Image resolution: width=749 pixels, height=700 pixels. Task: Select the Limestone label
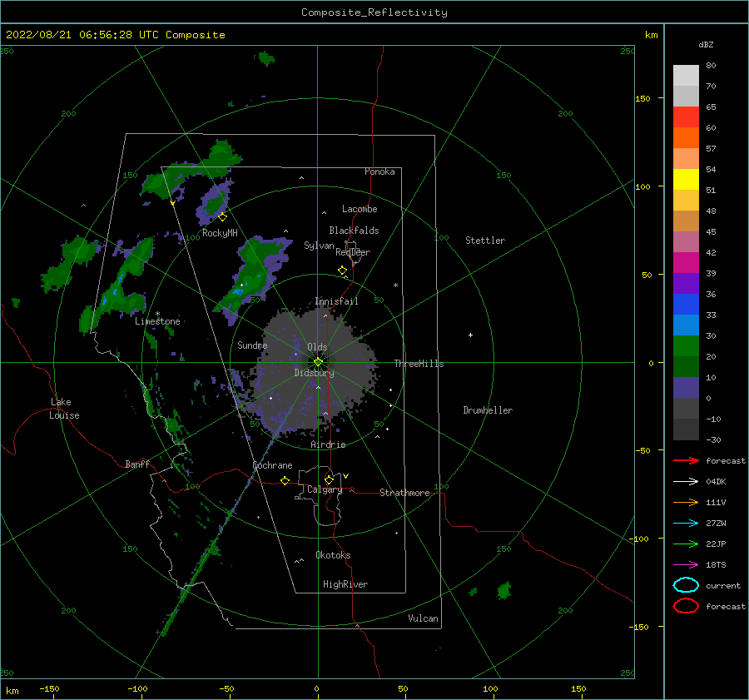pyautogui.click(x=157, y=321)
